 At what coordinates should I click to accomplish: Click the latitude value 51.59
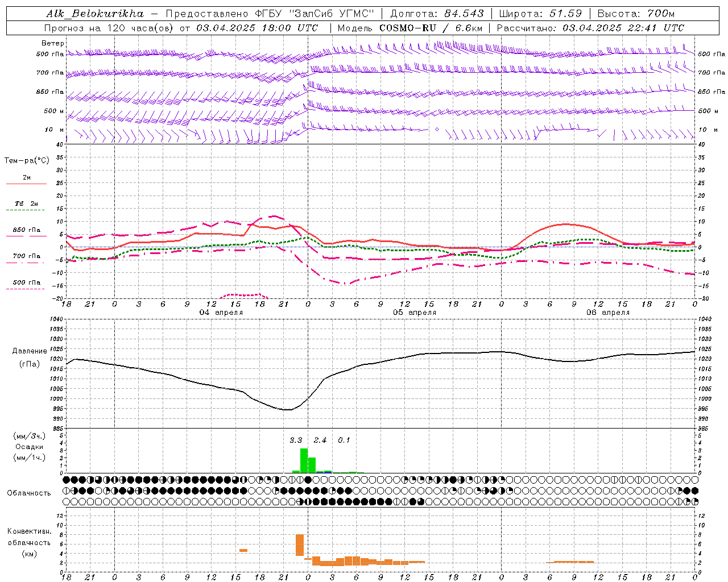pyautogui.click(x=566, y=14)
